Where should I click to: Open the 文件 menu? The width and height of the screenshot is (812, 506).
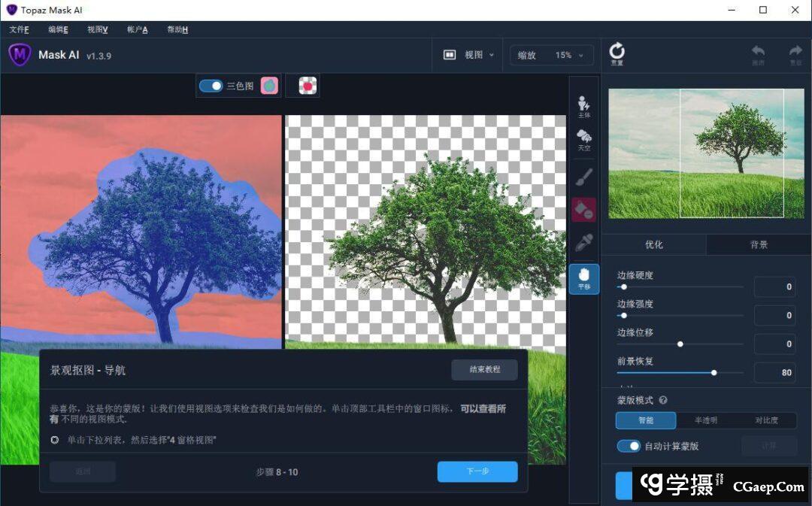[19, 29]
